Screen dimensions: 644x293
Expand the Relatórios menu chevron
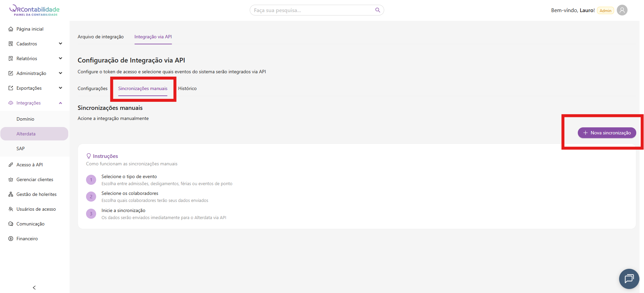point(61,58)
